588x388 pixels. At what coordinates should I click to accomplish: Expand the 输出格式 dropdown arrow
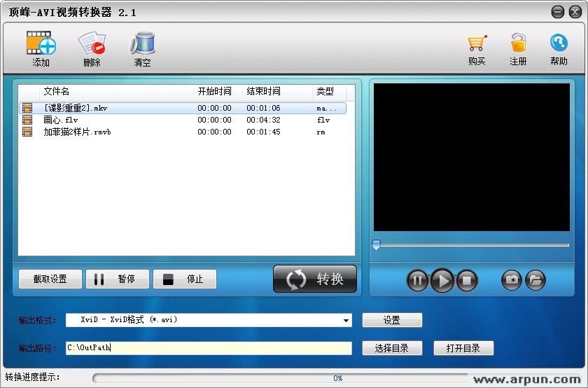(x=346, y=321)
